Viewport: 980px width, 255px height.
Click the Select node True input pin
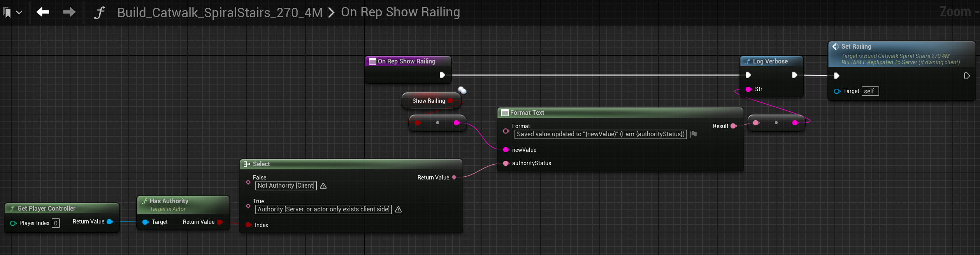pyautogui.click(x=248, y=206)
